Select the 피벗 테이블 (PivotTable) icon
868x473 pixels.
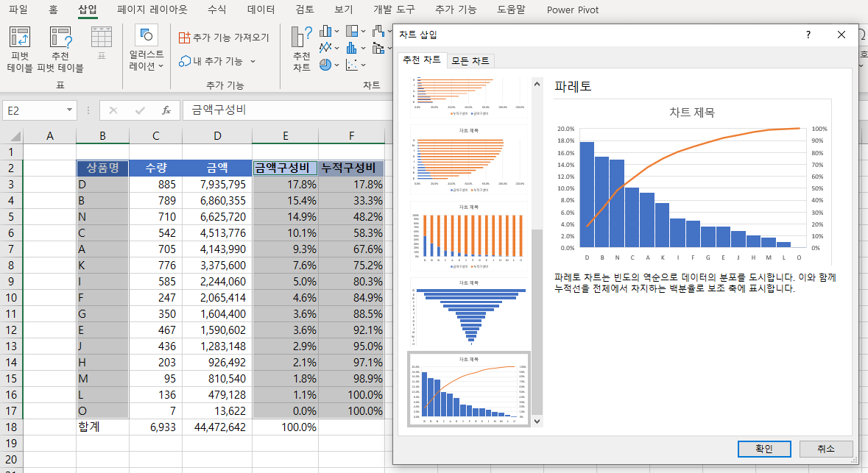19,46
